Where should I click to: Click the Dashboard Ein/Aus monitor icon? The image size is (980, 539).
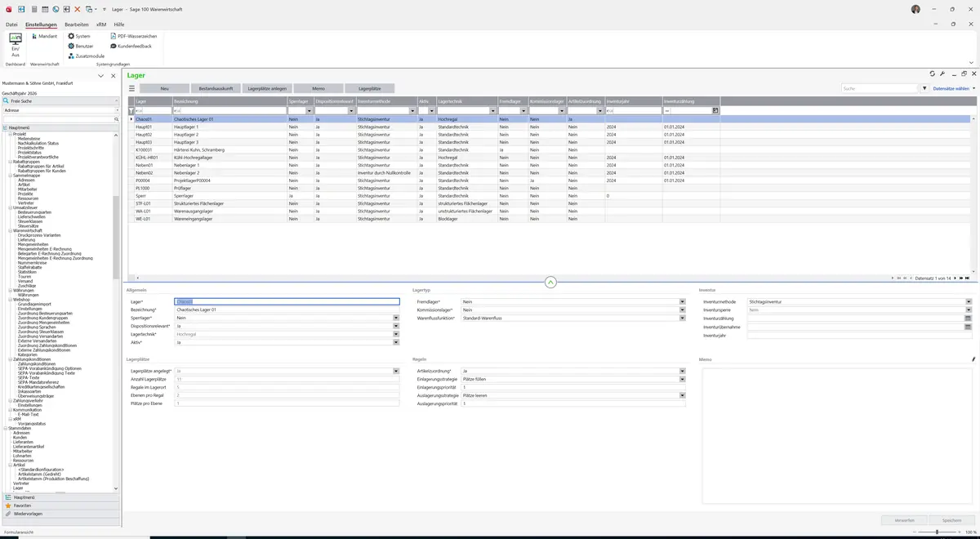pyautogui.click(x=16, y=38)
